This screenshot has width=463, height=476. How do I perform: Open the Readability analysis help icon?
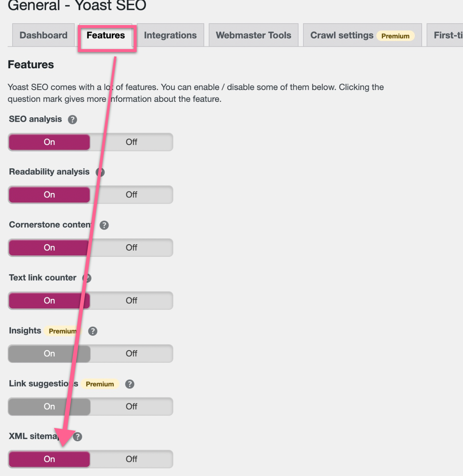coord(101,172)
